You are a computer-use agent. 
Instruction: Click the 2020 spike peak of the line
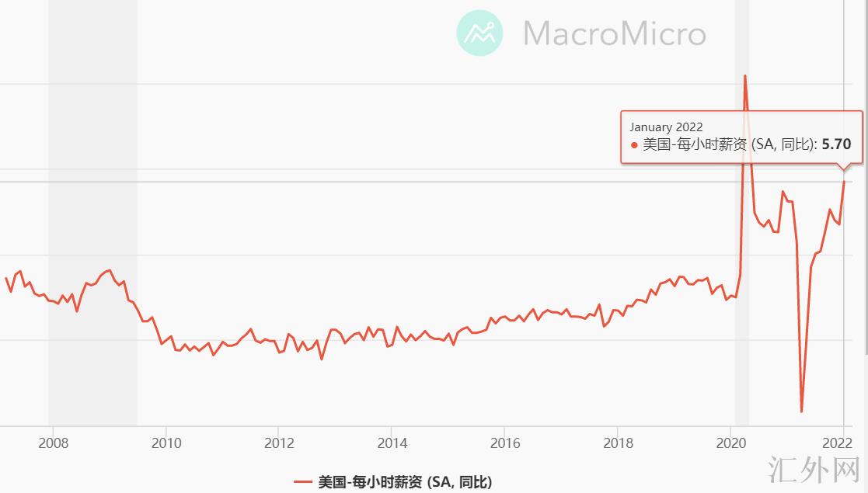tap(745, 76)
